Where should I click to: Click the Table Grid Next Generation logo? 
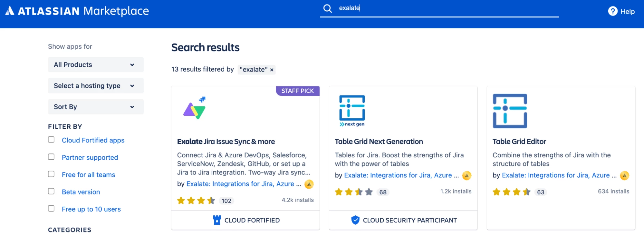click(x=352, y=110)
